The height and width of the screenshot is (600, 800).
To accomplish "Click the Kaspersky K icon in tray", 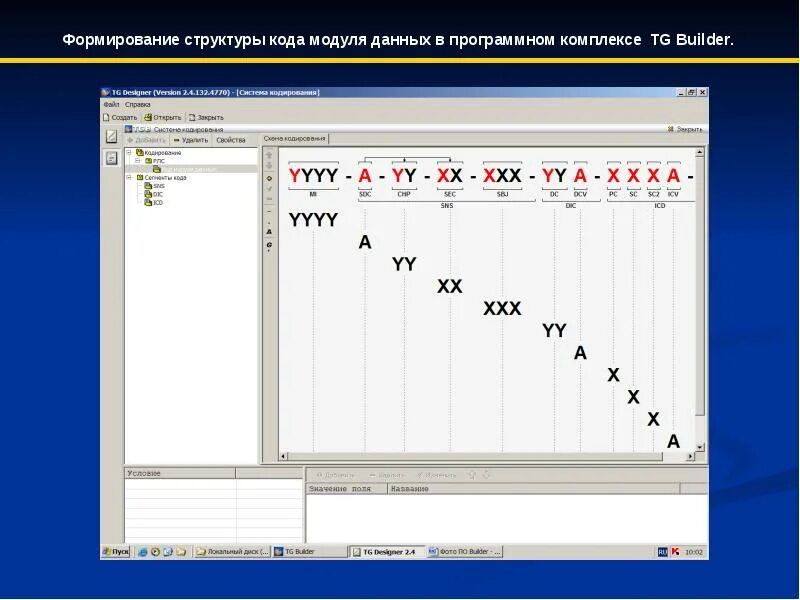I will [676, 552].
